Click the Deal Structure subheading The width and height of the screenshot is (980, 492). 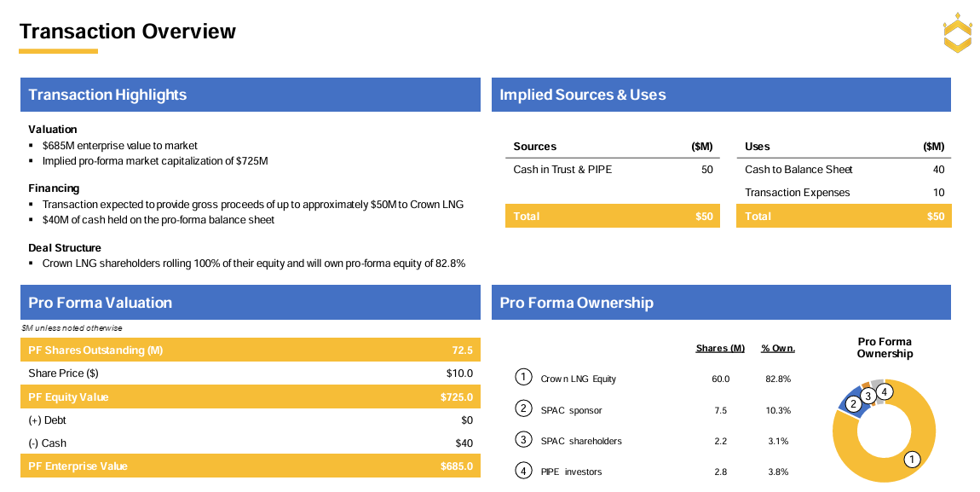[x=65, y=248]
